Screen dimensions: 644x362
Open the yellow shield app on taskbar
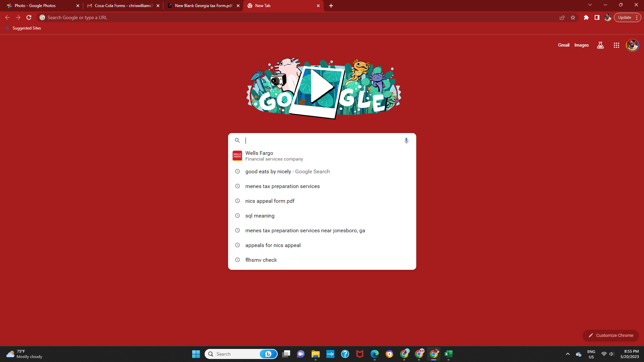click(389, 354)
